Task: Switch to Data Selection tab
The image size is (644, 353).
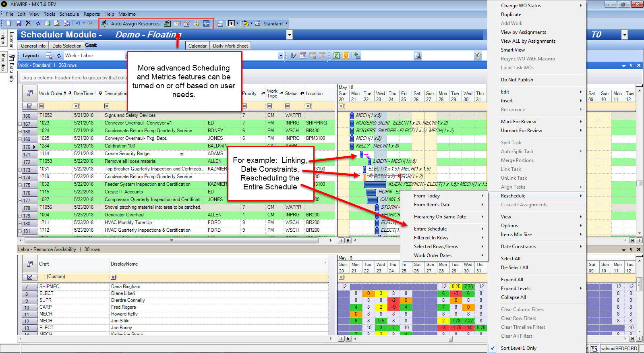Action: (x=66, y=46)
